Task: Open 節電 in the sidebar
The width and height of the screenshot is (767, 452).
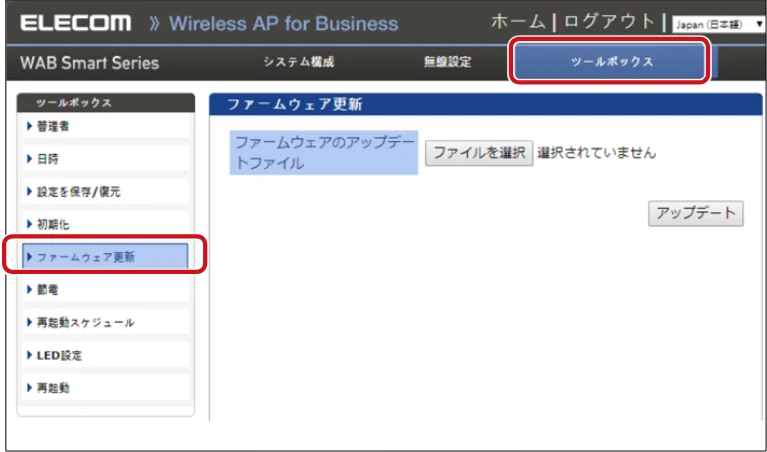Action: [105, 290]
